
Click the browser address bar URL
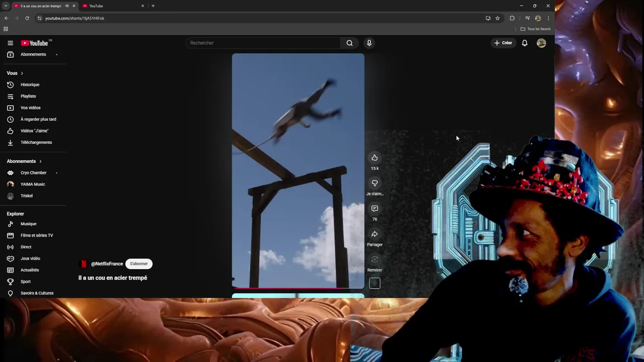pyautogui.click(x=74, y=18)
